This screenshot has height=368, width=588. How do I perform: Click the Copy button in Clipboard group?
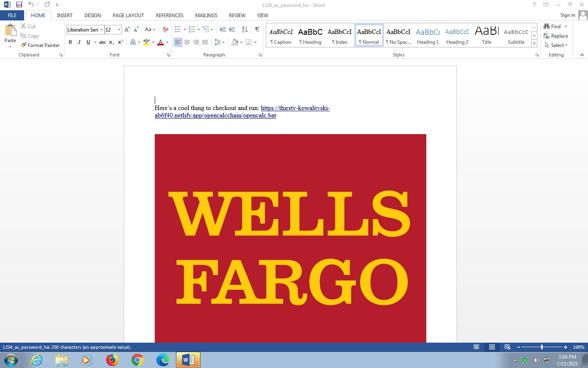(x=29, y=36)
